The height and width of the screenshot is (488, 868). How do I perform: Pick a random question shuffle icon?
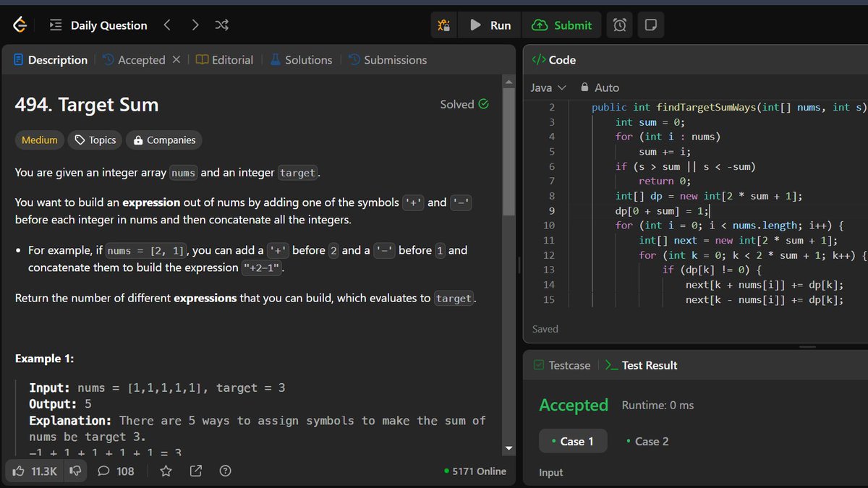[x=222, y=25]
